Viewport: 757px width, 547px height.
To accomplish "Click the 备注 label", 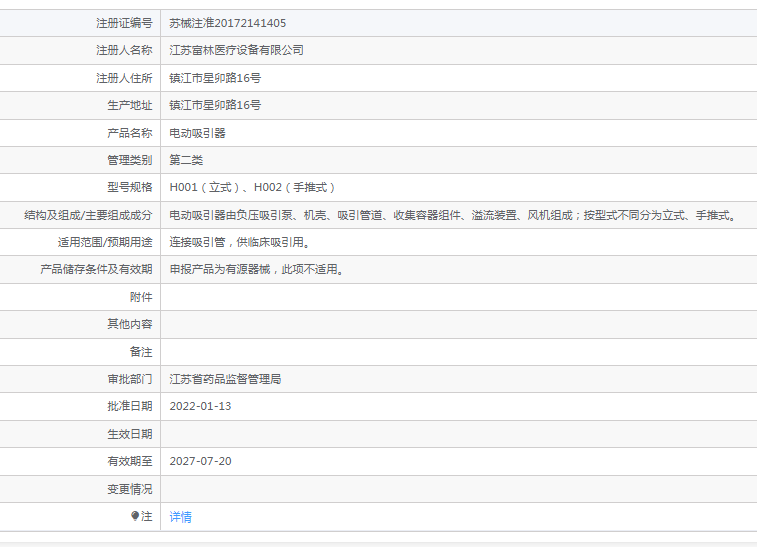I will (x=141, y=352).
